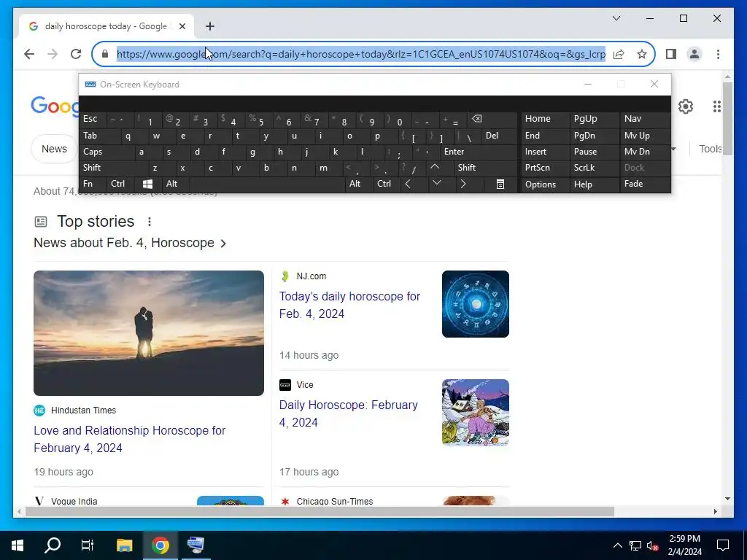This screenshot has height=560, width=747.
Task: Open the blue zodiac wheel thumbnail
Action: [476, 304]
